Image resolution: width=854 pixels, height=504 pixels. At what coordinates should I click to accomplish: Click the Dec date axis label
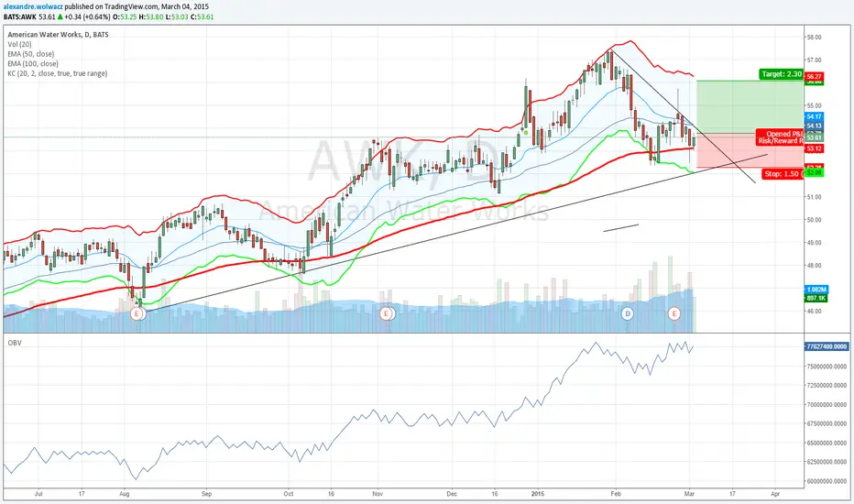tap(452, 494)
